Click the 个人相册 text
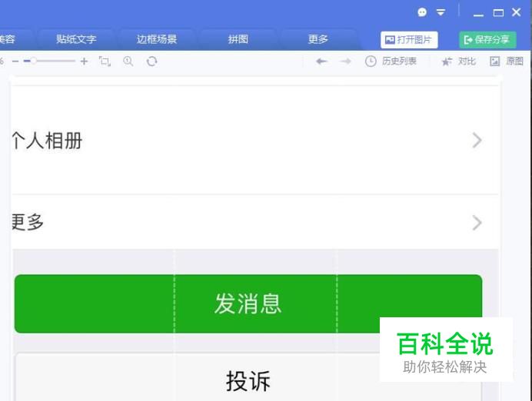 point(47,141)
